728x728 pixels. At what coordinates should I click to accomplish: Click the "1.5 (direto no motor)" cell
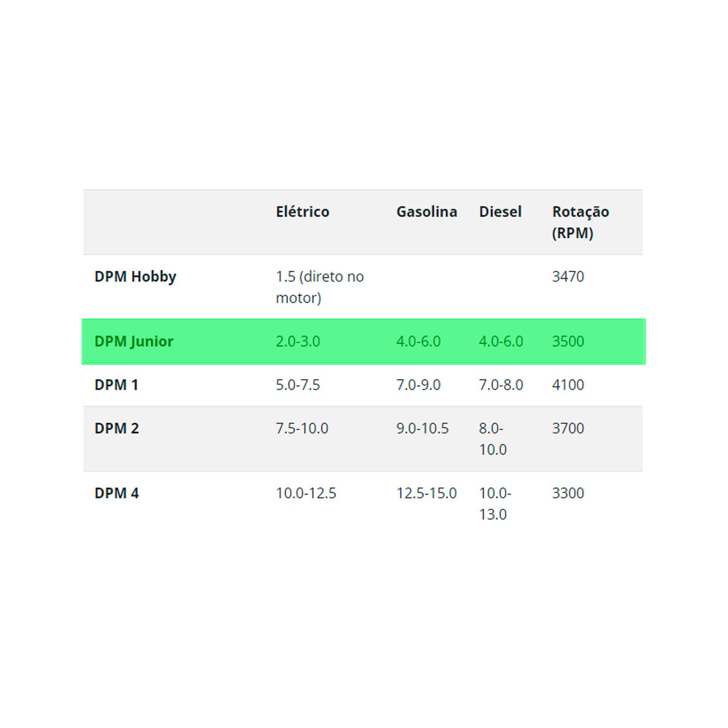coord(319,287)
